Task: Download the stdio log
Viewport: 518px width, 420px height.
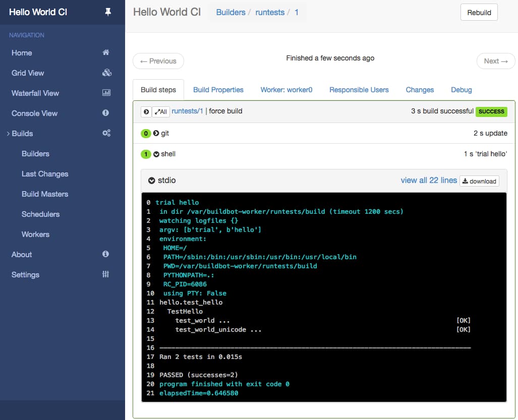Action: 479,182
